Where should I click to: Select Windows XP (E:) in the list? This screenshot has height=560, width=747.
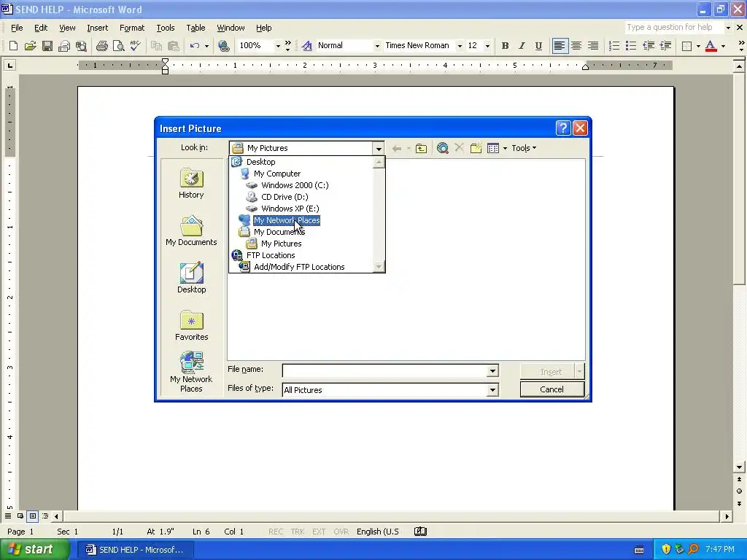tap(290, 209)
